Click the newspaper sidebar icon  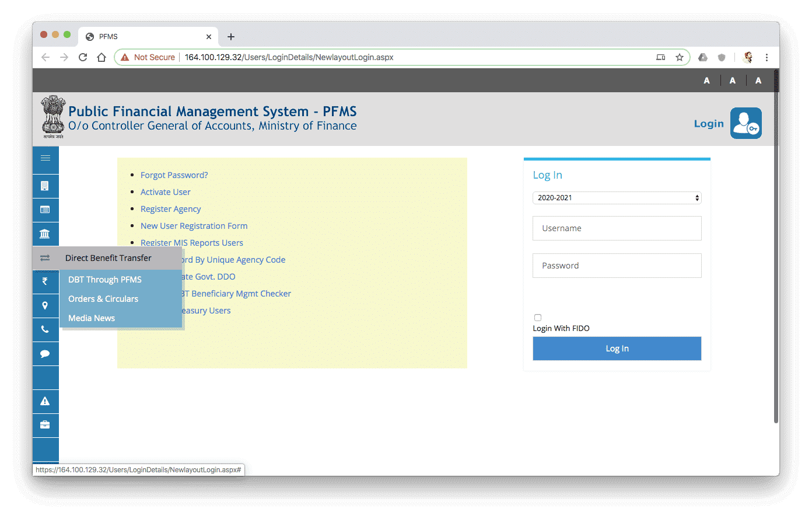(45, 210)
